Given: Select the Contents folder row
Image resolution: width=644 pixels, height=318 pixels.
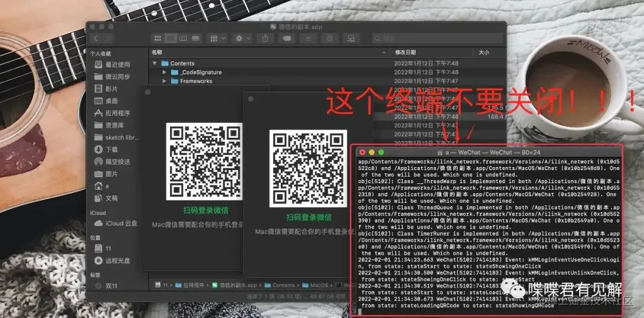Looking at the screenshot, I should (x=327, y=63).
